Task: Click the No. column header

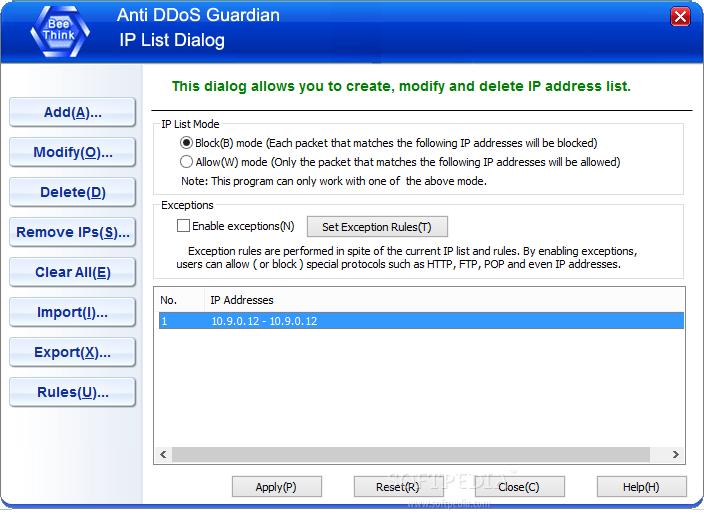Action: [x=180, y=300]
